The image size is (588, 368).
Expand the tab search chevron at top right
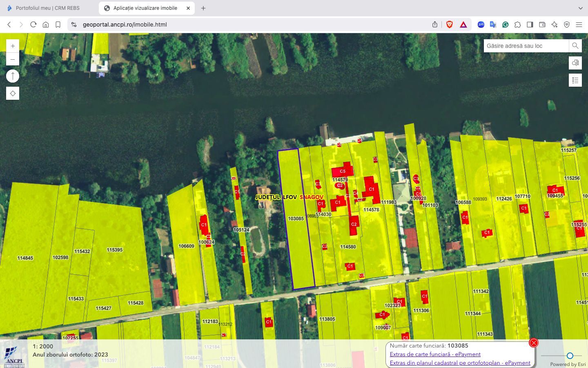coord(581,8)
